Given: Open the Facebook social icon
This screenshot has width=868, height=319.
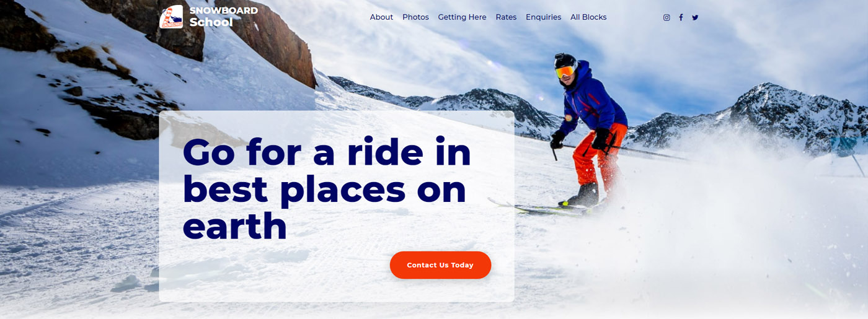Looking at the screenshot, I should coord(681,17).
